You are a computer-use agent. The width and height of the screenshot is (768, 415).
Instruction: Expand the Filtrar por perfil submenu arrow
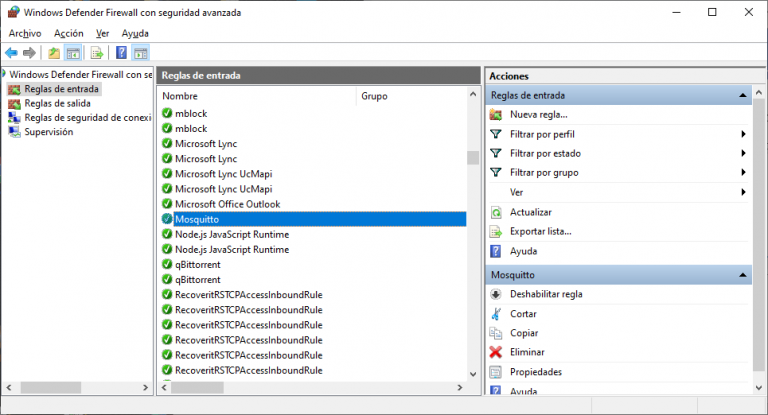[743, 134]
